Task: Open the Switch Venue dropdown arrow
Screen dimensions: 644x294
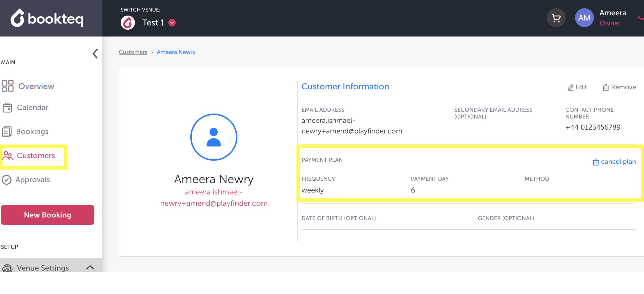Action: pos(172,23)
